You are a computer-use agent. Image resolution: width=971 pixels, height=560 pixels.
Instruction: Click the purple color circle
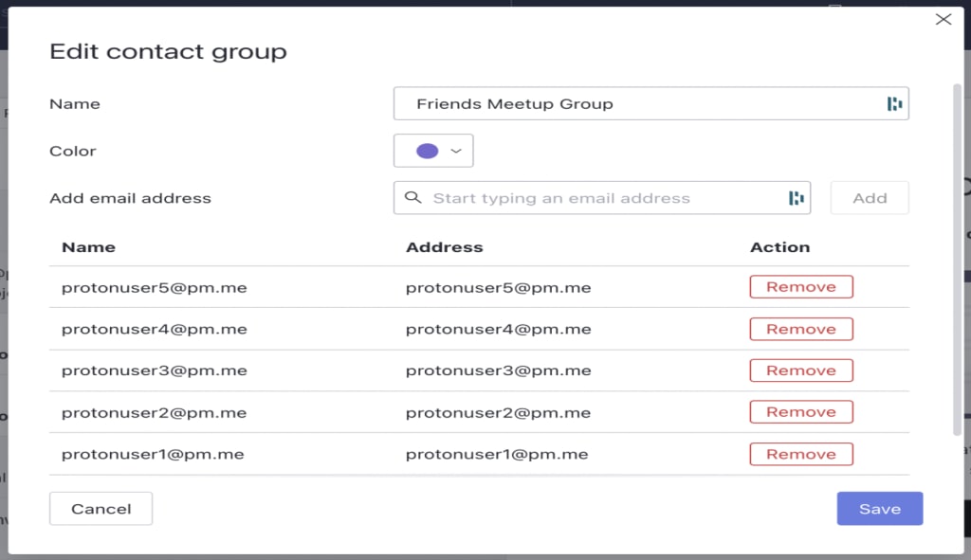pyautogui.click(x=427, y=152)
